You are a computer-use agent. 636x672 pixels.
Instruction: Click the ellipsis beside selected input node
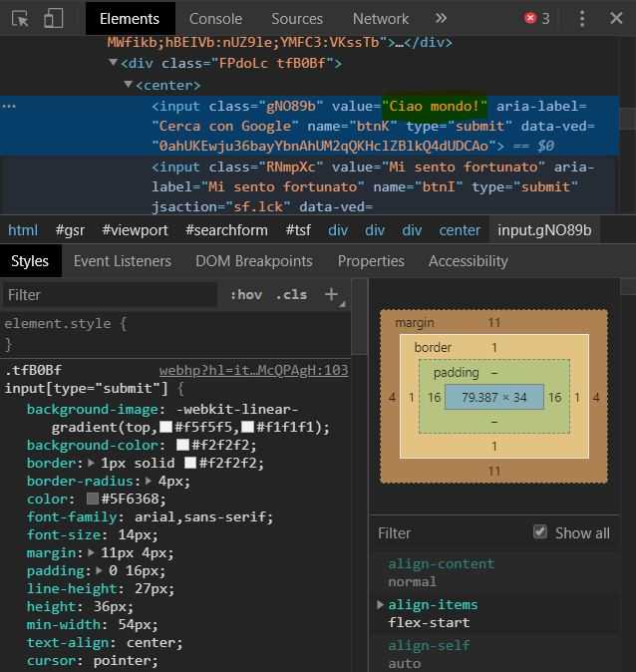click(x=10, y=106)
